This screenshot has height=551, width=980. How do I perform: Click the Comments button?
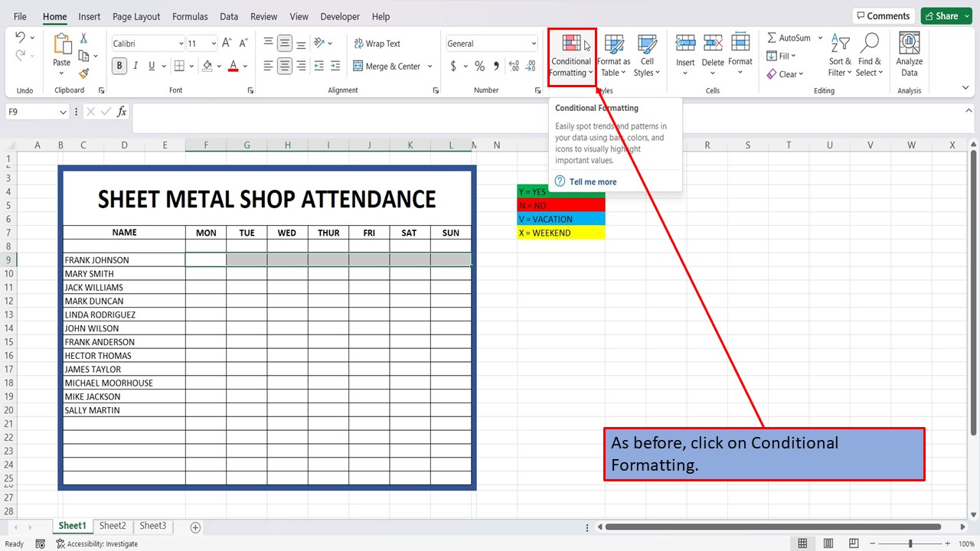pyautogui.click(x=883, y=16)
